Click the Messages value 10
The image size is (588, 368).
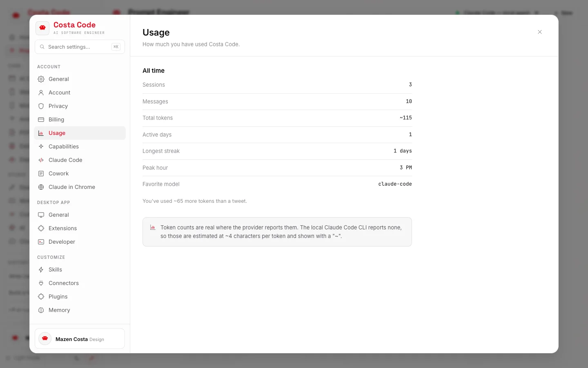(409, 101)
